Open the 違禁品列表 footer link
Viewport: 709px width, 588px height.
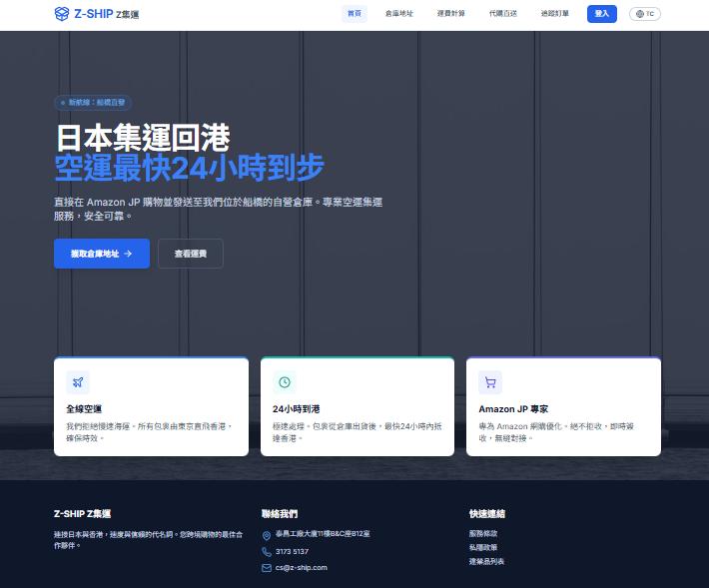(x=486, y=561)
